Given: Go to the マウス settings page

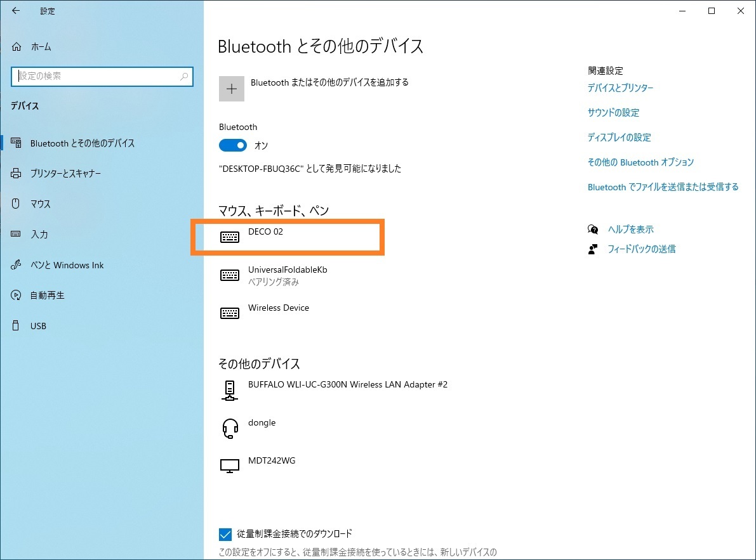Looking at the screenshot, I should pos(41,204).
